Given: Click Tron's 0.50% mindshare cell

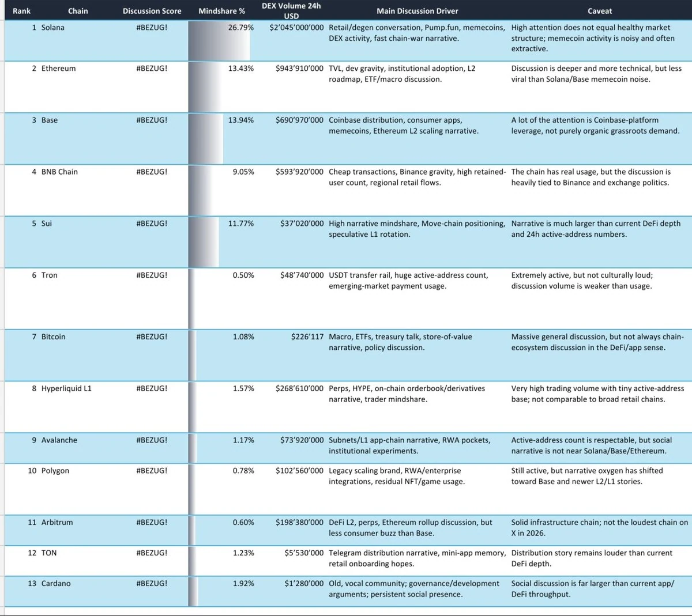Looking at the screenshot, I should pyautogui.click(x=243, y=275).
